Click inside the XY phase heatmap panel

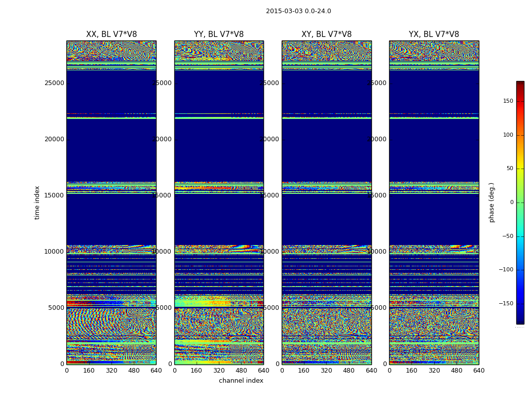point(326,202)
